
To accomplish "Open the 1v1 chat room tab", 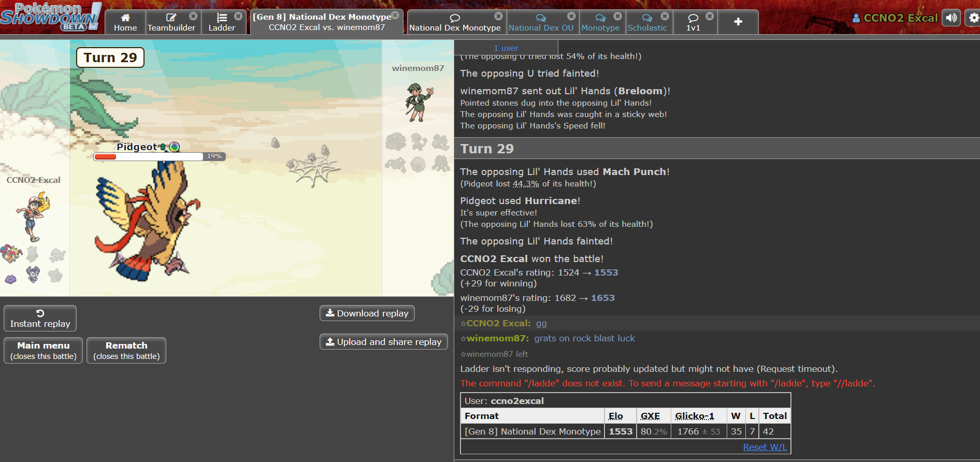I will click(693, 22).
